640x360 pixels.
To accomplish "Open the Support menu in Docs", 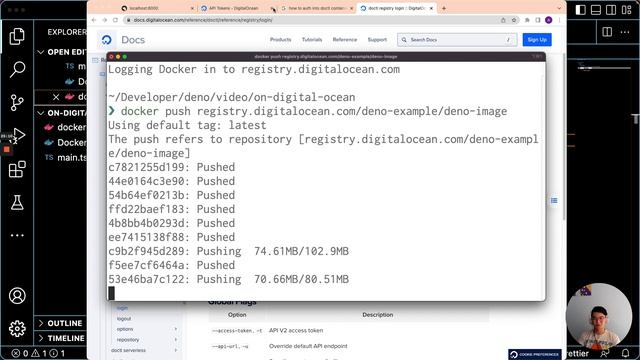I will coord(377,40).
